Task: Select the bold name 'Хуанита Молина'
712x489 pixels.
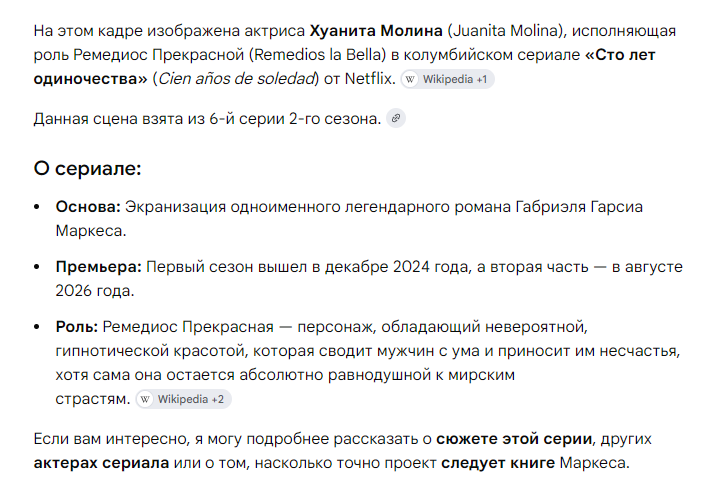Action: [376, 31]
